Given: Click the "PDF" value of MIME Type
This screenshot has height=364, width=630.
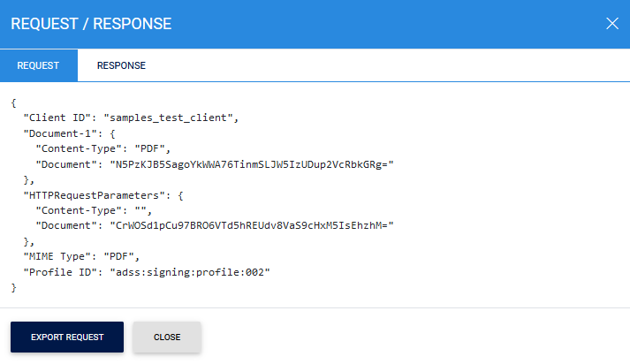Looking at the screenshot, I should tap(122, 256).
